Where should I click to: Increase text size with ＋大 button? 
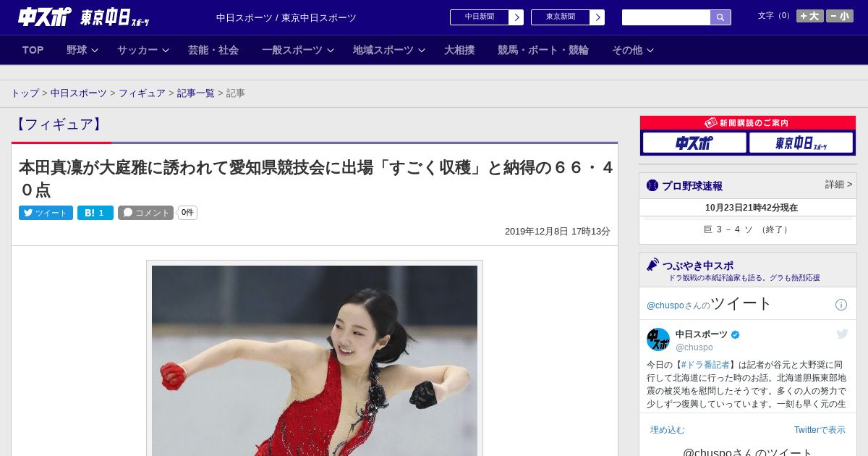pyautogui.click(x=810, y=16)
